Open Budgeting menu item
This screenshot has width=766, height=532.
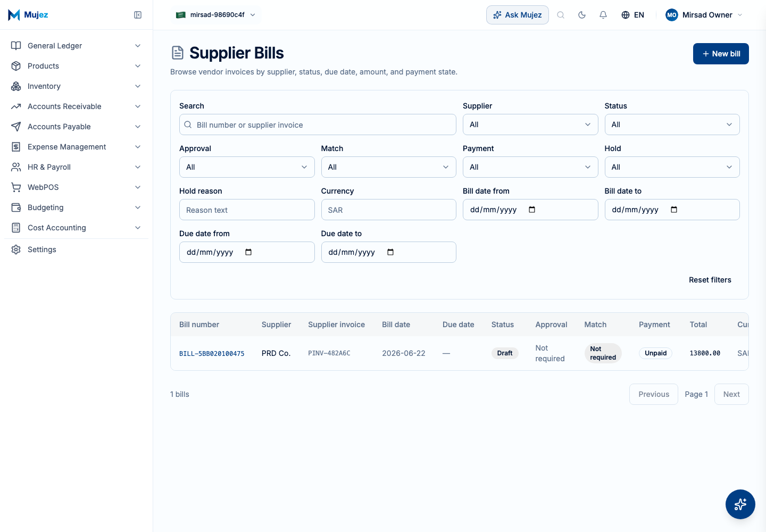(76, 207)
